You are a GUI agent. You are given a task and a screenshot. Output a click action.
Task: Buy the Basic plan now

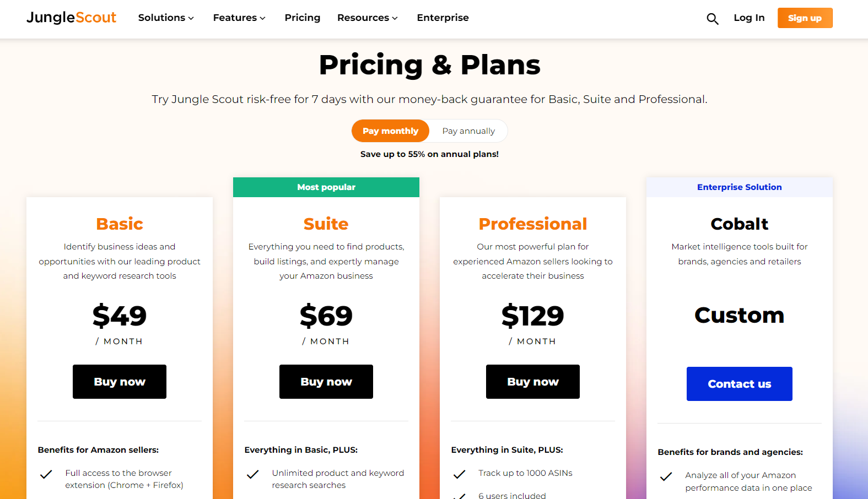pyautogui.click(x=119, y=381)
